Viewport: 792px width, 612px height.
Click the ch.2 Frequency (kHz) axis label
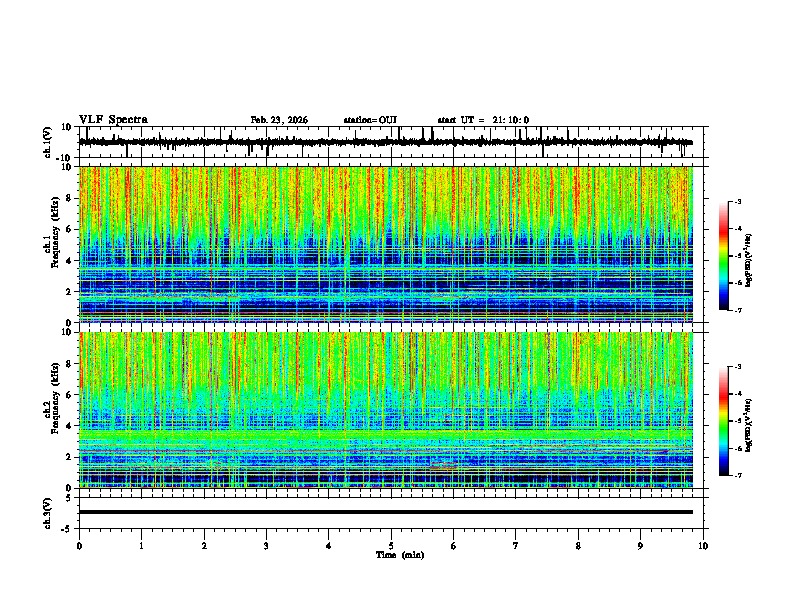pos(52,409)
